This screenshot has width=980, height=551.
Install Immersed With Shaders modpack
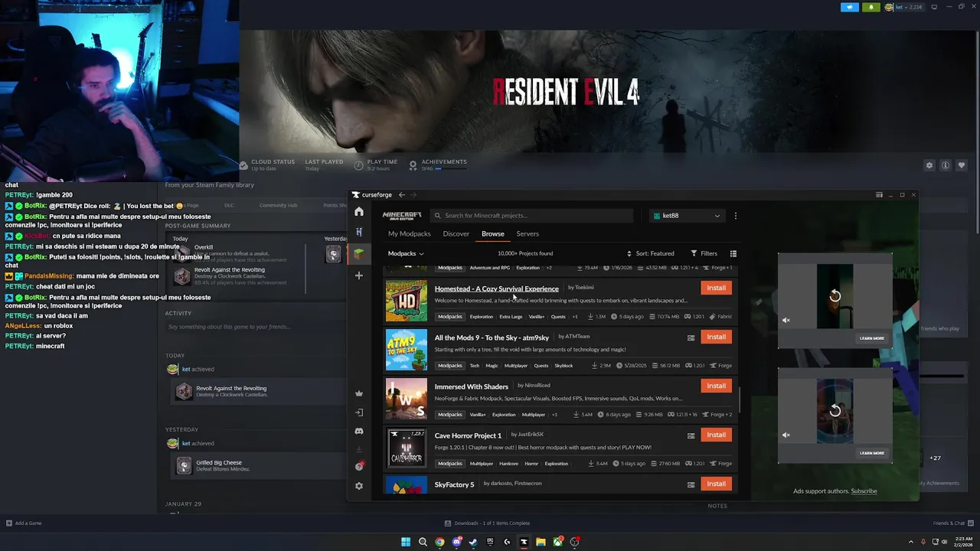(717, 386)
